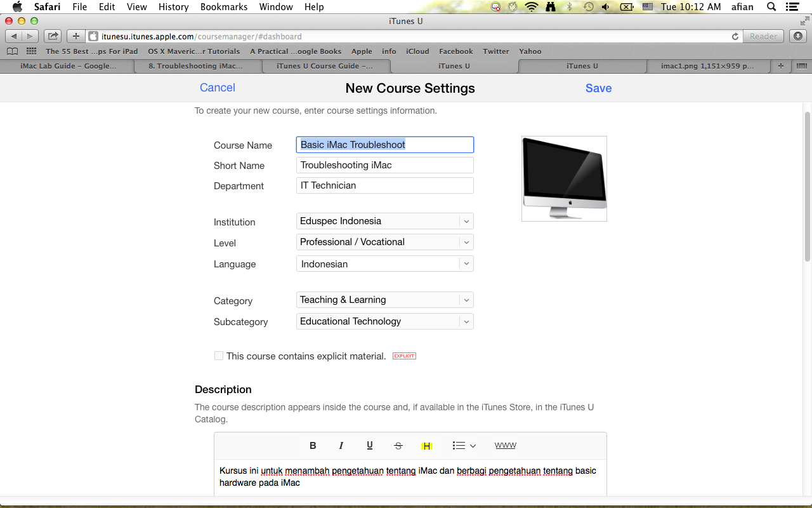Check the explicit material checkbox
Image resolution: width=812 pixels, height=508 pixels.
click(219, 356)
